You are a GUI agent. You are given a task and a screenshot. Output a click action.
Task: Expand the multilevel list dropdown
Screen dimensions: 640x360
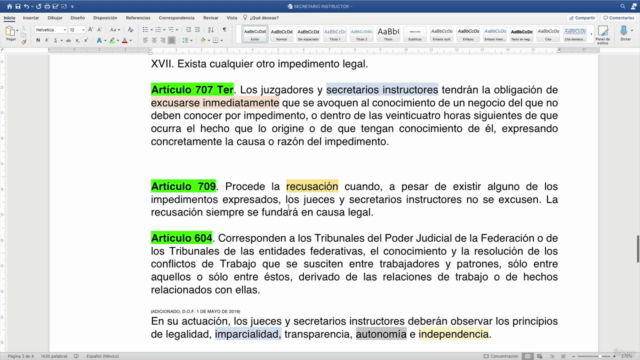177,30
